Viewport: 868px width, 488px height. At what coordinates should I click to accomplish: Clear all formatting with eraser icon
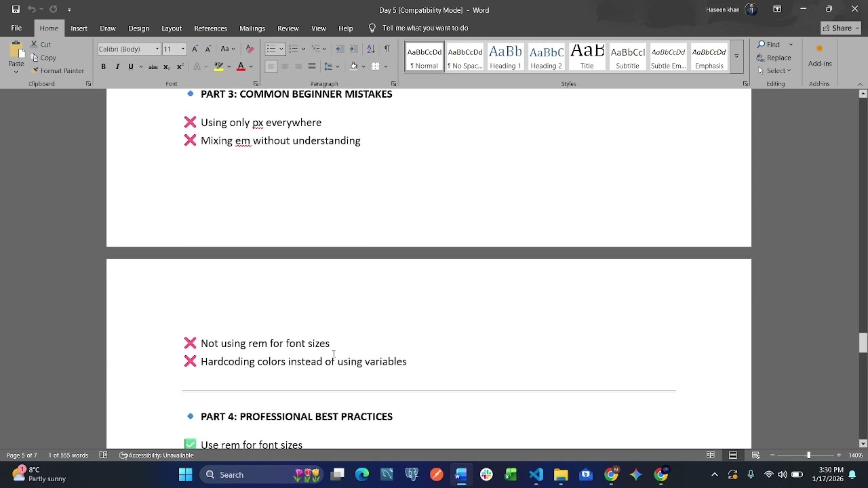click(x=250, y=49)
